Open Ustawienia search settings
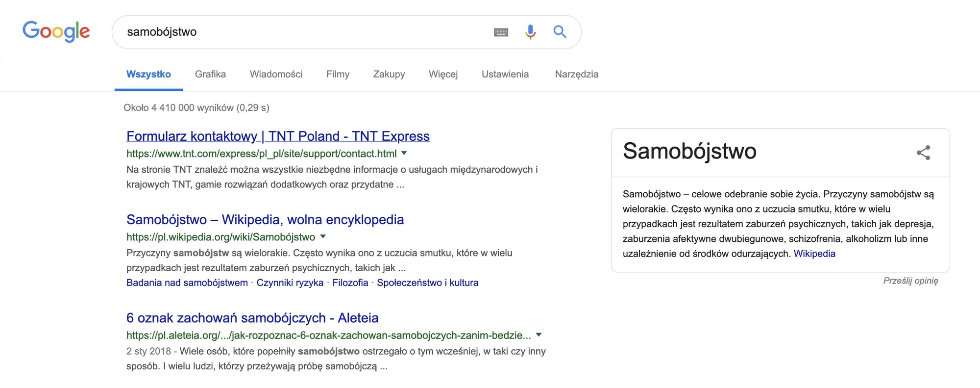Viewport: 980px width, 388px height. coord(505,74)
